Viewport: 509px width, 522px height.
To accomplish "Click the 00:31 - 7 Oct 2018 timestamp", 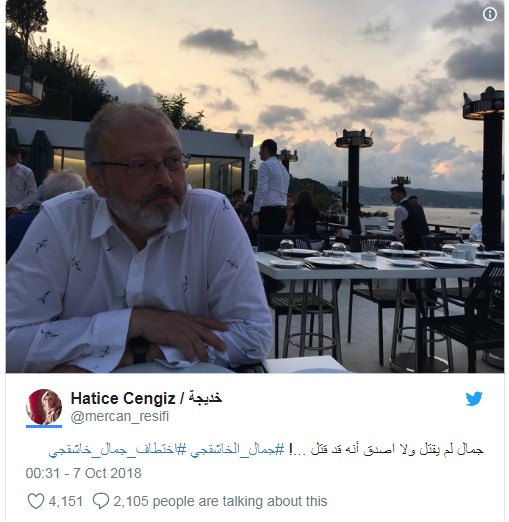I will point(84,473).
